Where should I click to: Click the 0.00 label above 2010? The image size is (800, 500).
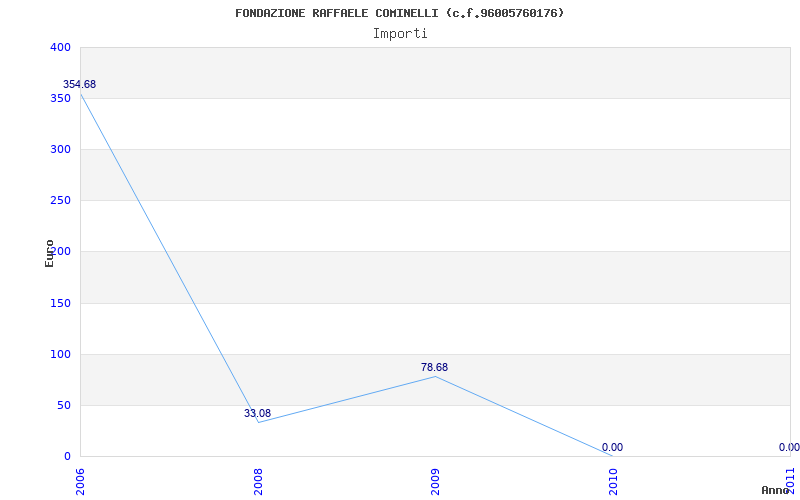612,447
